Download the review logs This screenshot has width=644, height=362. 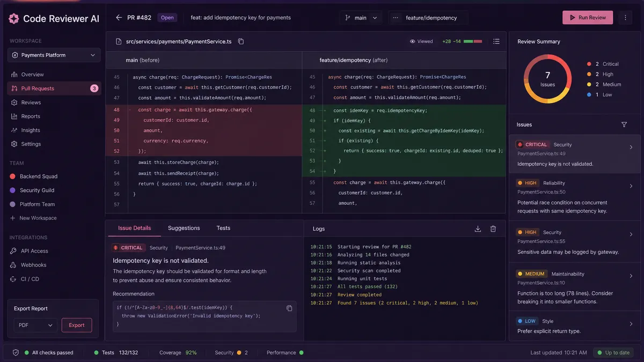coord(478,229)
